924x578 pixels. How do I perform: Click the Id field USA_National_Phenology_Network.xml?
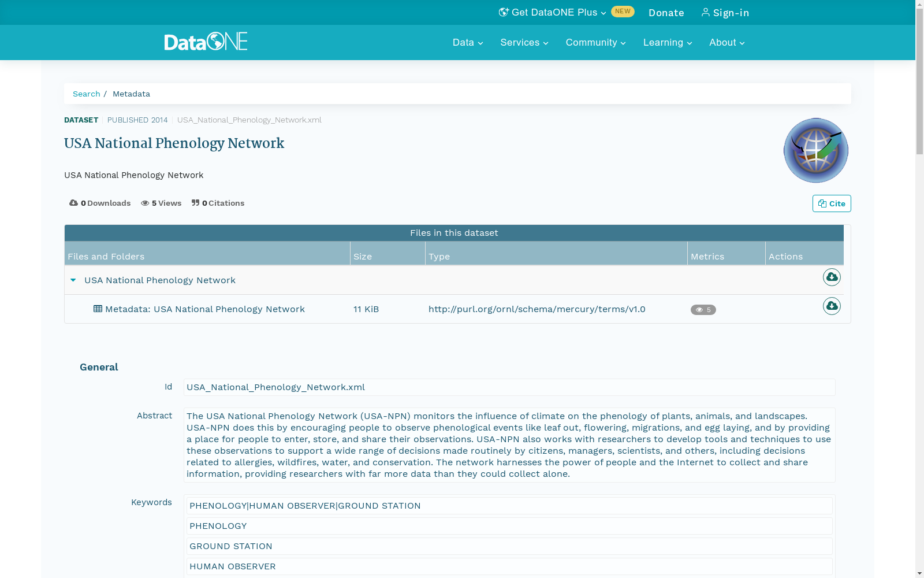tap(509, 387)
